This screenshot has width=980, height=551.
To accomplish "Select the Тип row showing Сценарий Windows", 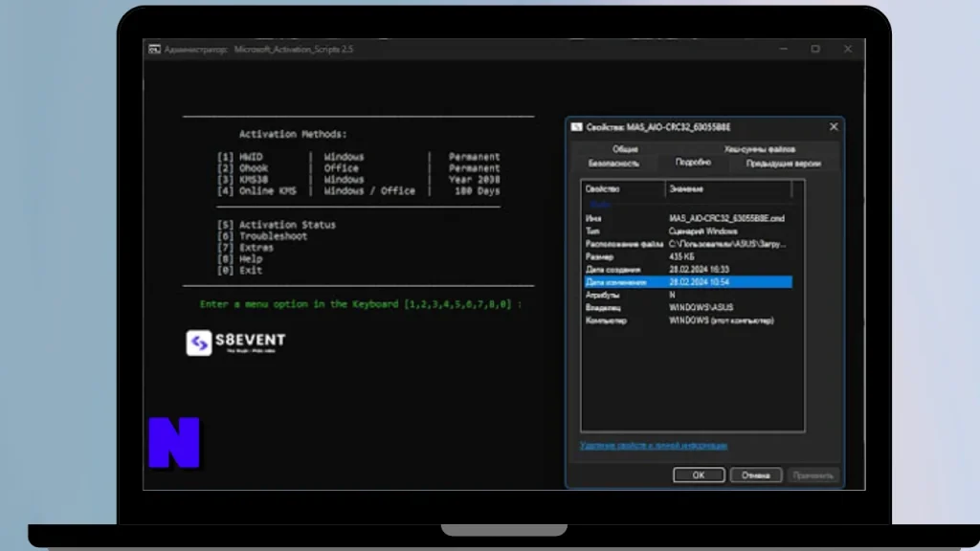I will 687,231.
